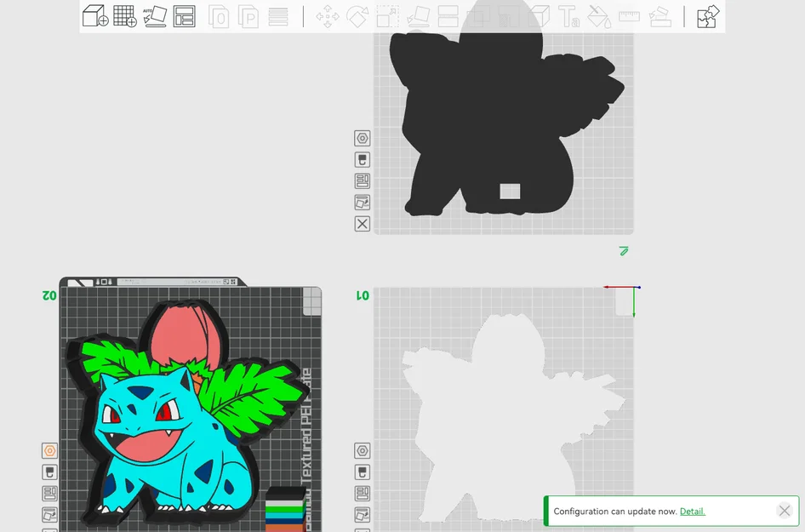Select the Scale tool
Viewport: 805px width, 532px height.
point(388,16)
